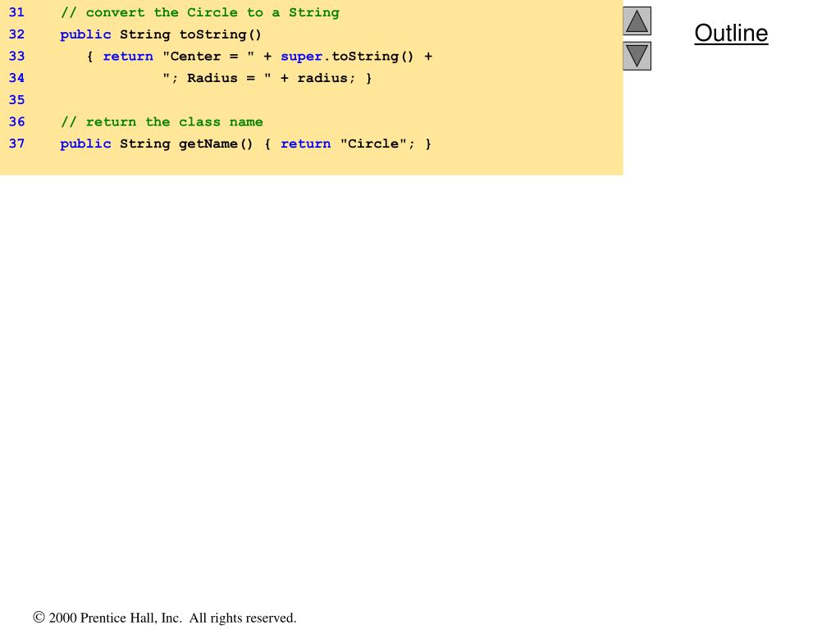Click the "Center = " string literal
Image resolution: width=840 pixels, height=630 pixels.
click(x=208, y=57)
